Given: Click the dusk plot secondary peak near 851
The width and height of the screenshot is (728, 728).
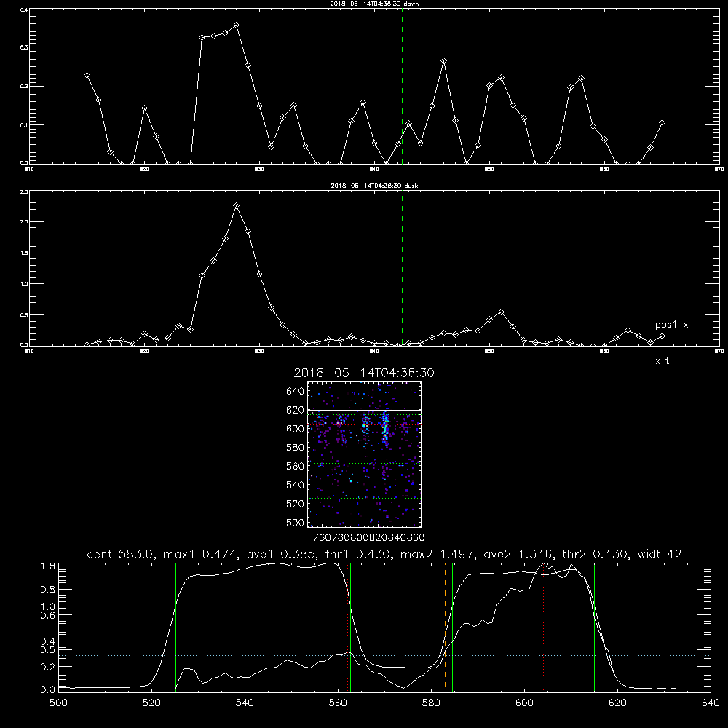Looking at the screenshot, I should click(501, 312).
